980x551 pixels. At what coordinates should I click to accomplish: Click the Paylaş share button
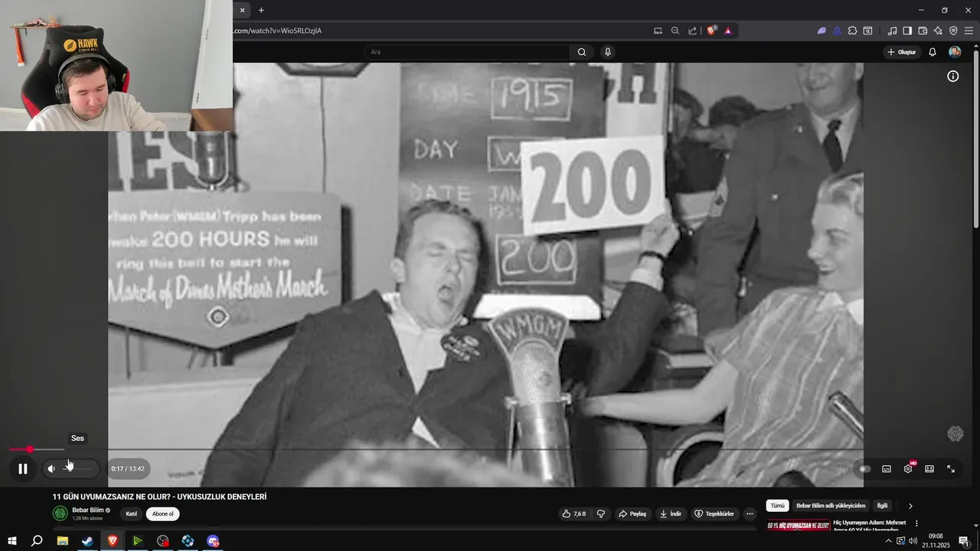click(632, 514)
